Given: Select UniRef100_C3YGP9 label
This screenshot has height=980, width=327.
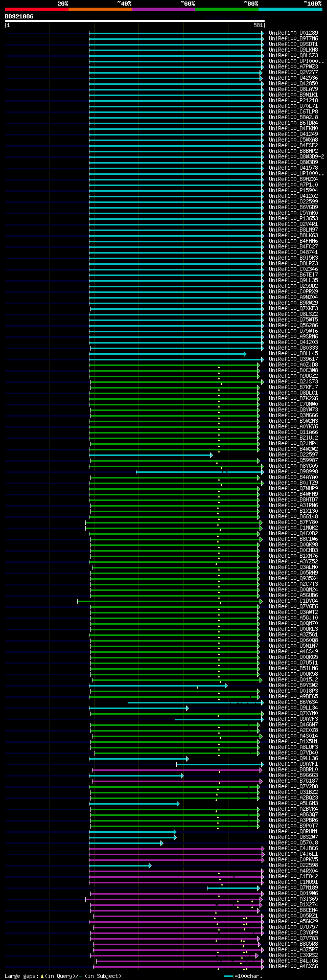Looking at the screenshot, I should coord(293,932).
